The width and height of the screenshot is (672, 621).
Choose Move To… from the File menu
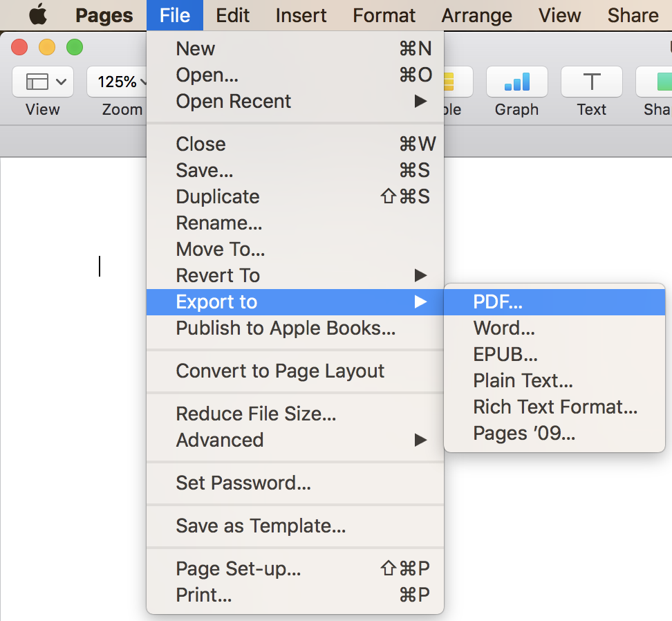pos(295,249)
